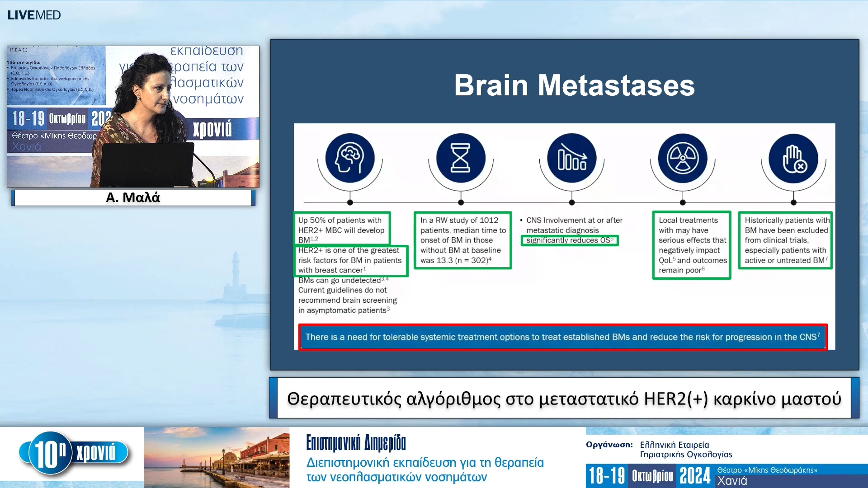Click the LIVEMED logo

(x=34, y=14)
